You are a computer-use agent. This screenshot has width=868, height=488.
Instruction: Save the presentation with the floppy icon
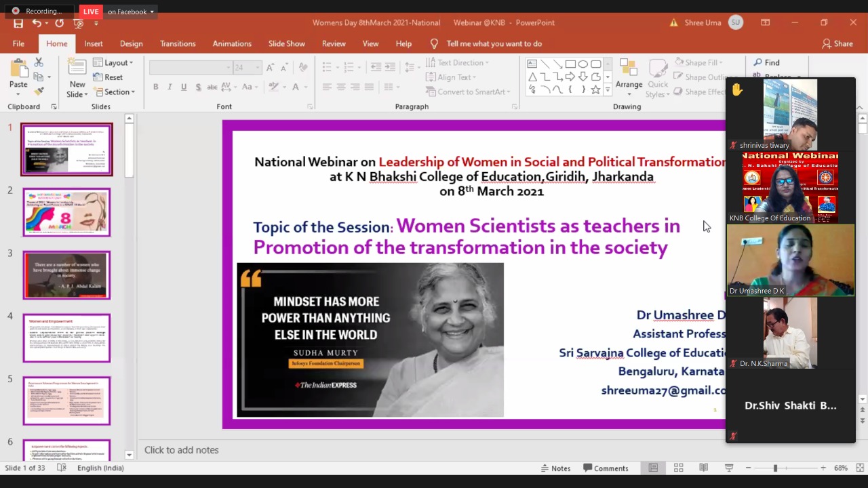point(18,23)
